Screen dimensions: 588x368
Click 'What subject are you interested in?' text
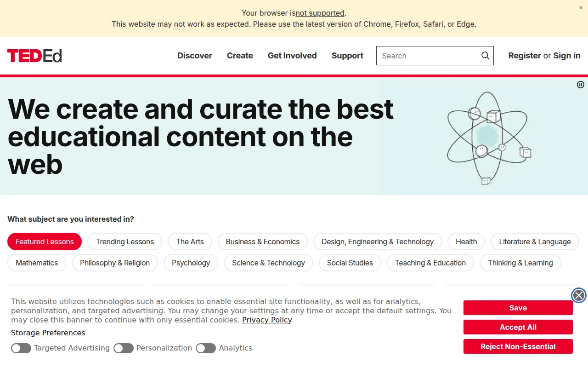[x=71, y=219]
